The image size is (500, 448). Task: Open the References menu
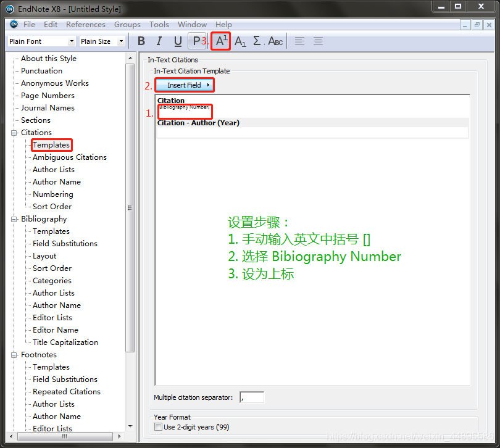tap(85, 25)
